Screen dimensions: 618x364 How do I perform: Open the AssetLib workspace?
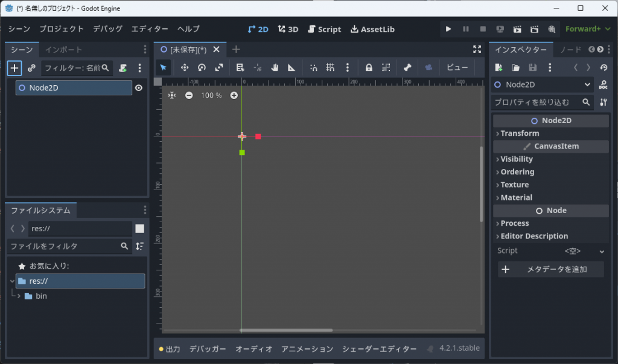(372, 29)
